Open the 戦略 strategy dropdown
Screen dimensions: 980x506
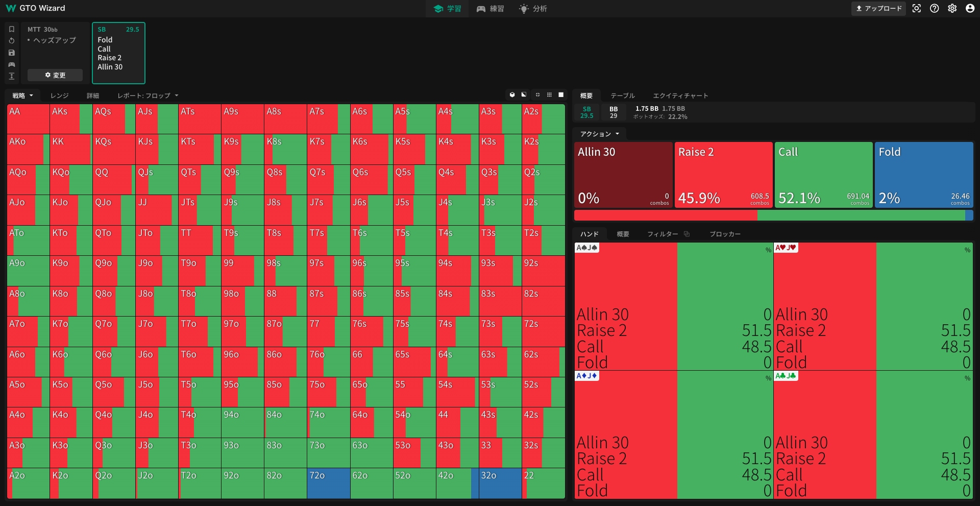tap(22, 95)
